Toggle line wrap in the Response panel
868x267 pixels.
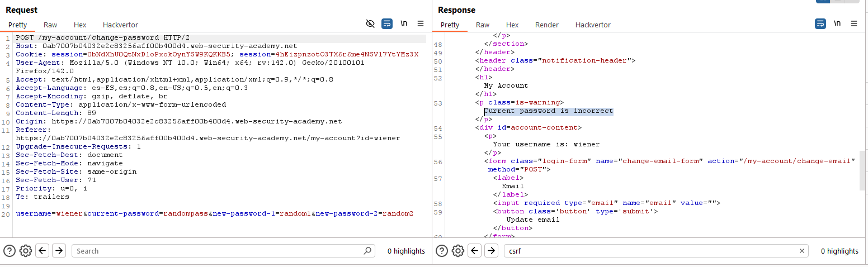click(820, 23)
